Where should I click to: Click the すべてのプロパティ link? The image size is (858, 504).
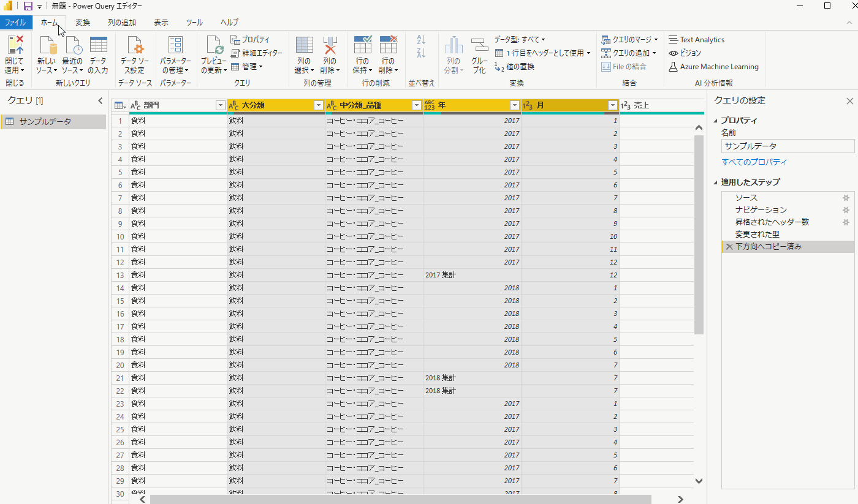tap(754, 162)
